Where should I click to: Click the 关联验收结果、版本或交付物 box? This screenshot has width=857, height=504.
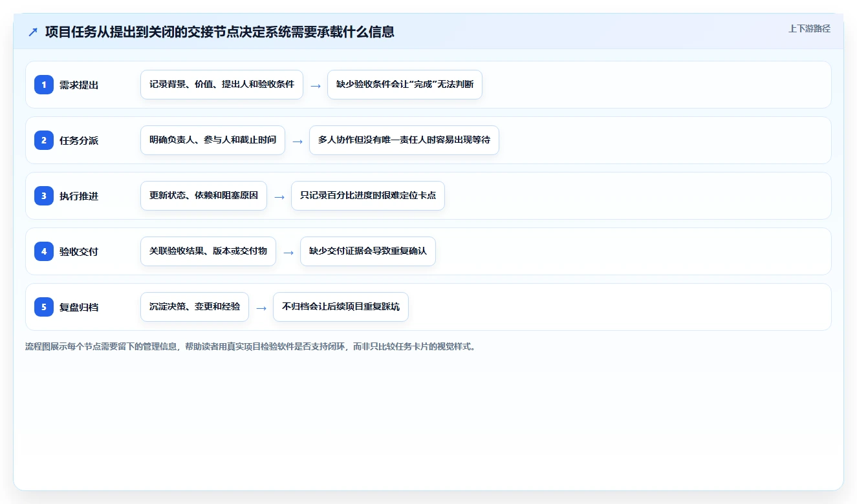pos(208,251)
